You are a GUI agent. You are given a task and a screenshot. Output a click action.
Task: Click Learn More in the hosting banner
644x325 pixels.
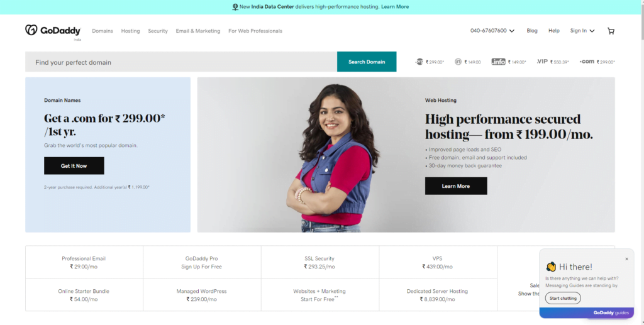click(x=456, y=186)
